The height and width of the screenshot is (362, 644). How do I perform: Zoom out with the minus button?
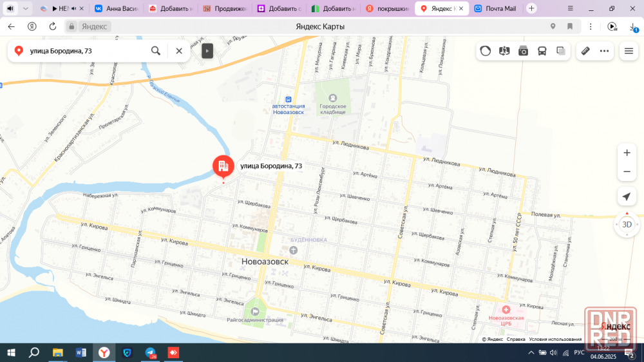coord(627,172)
